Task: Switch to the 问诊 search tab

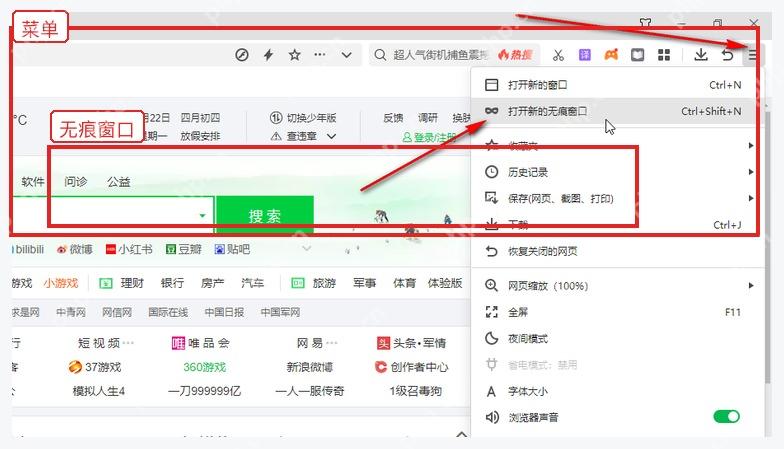Action: [x=76, y=182]
